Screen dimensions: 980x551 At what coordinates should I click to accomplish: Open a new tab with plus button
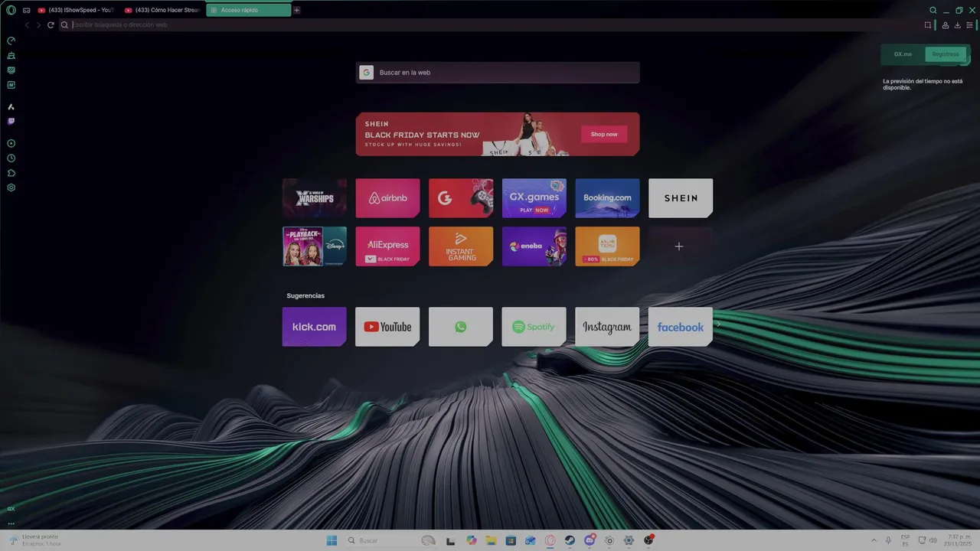point(297,10)
